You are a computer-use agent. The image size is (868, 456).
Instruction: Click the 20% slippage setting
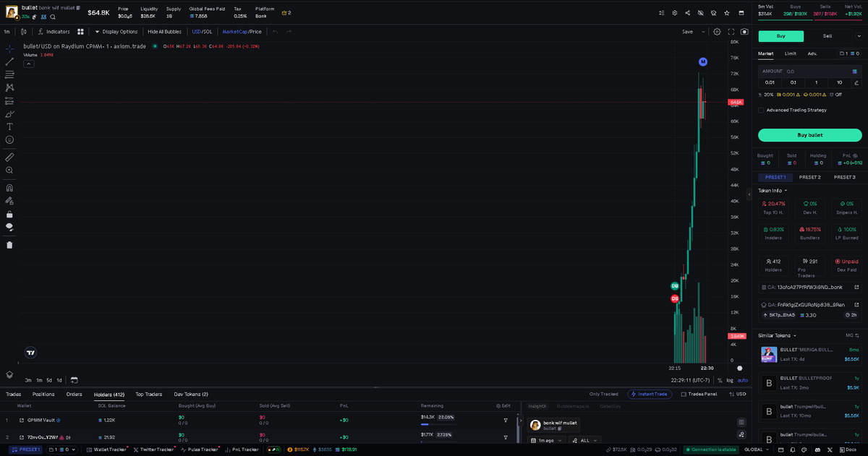tap(765, 95)
